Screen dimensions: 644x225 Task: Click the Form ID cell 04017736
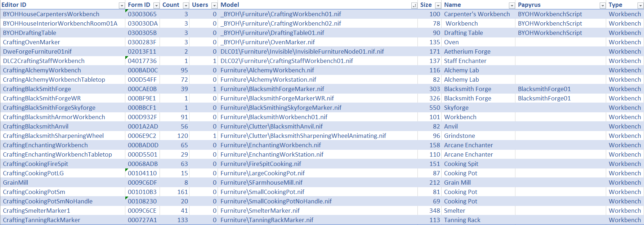pos(142,61)
